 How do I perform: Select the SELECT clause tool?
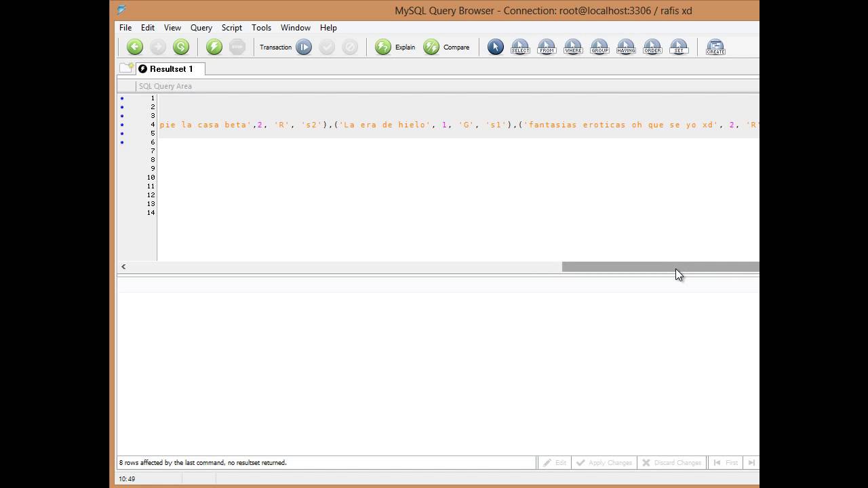tap(520, 47)
